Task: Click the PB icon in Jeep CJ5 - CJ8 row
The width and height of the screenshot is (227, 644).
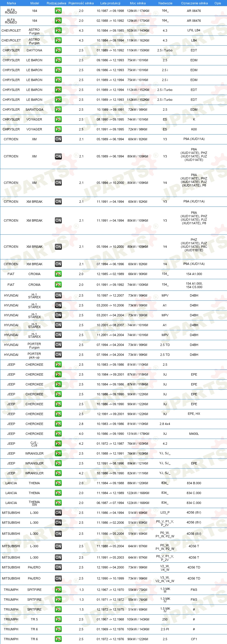Action: click(58, 444)
